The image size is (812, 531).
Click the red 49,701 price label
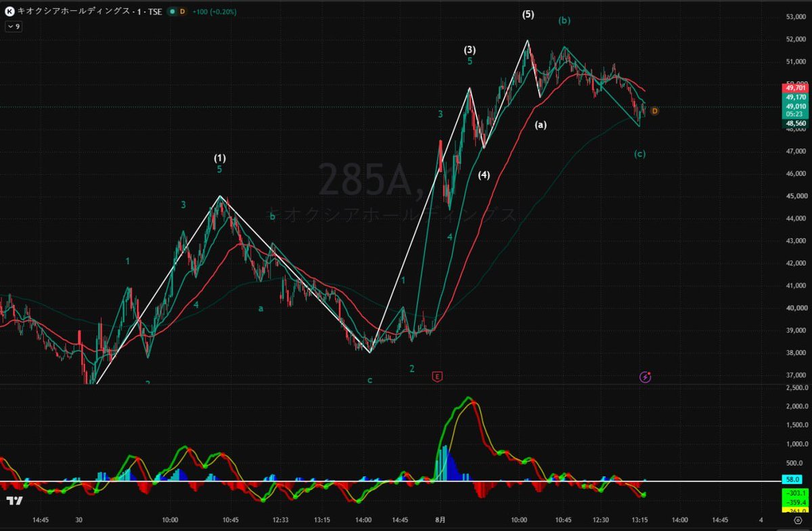795,87
